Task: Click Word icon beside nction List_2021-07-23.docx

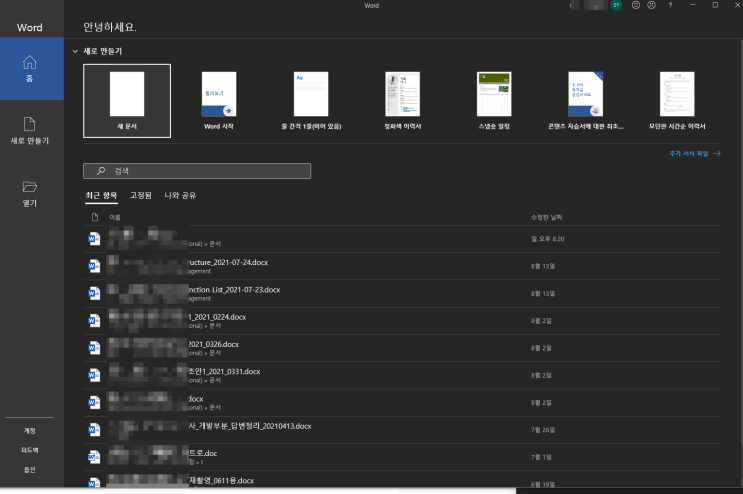Action: pos(94,294)
